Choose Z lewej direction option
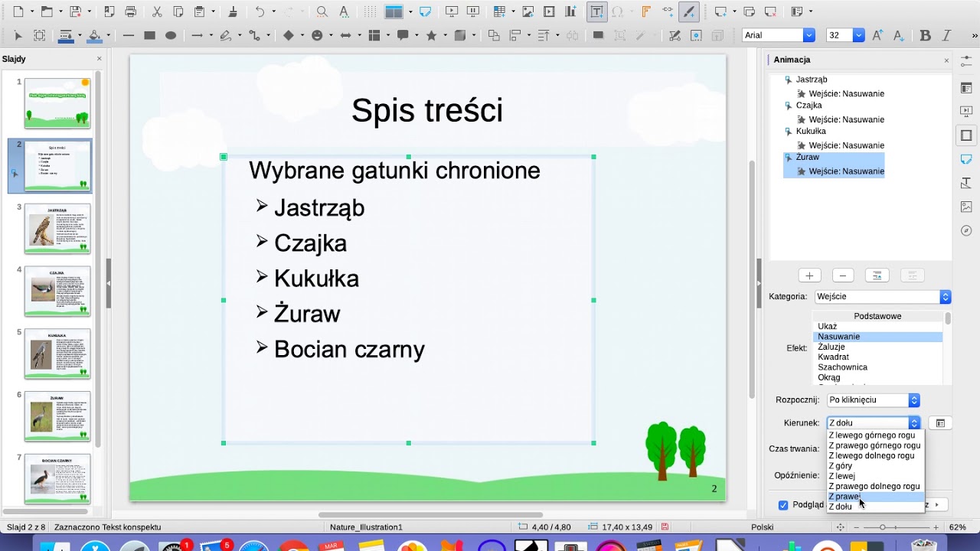Image resolution: width=980 pixels, height=551 pixels. 876,476
